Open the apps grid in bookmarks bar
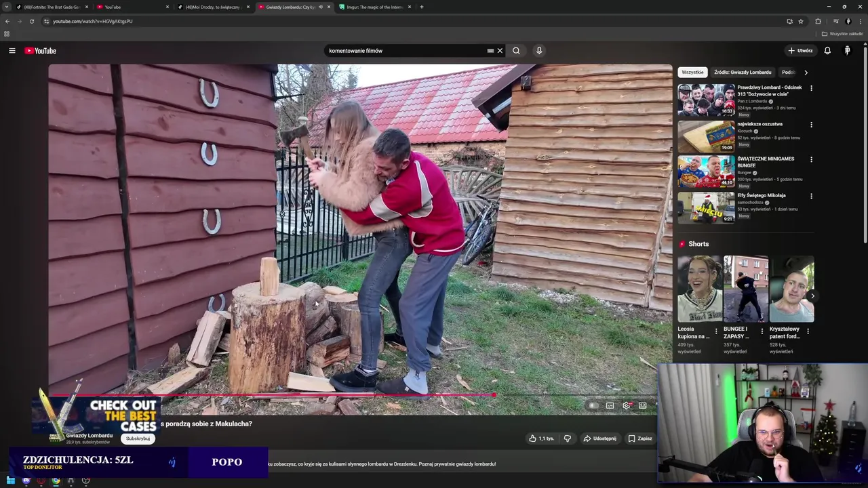The image size is (868, 488). pyautogui.click(x=7, y=34)
